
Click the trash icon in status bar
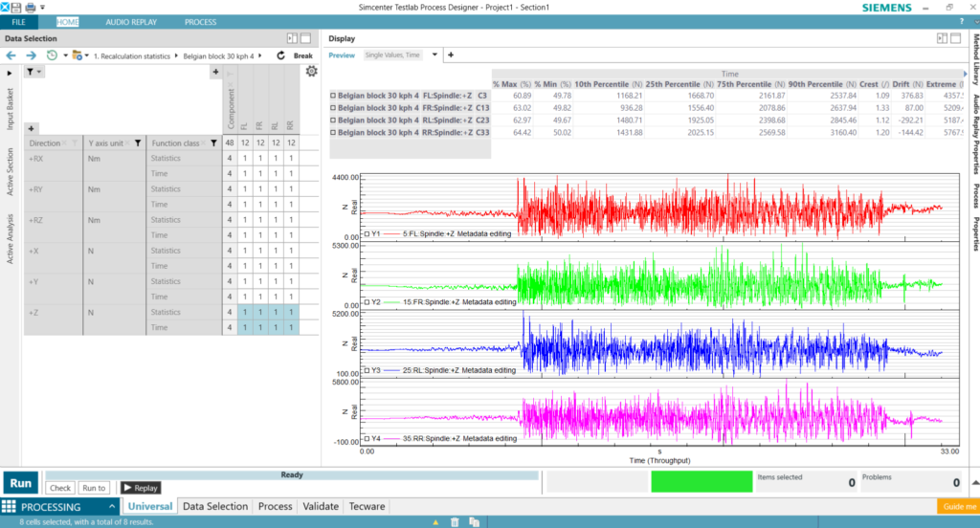point(457,521)
